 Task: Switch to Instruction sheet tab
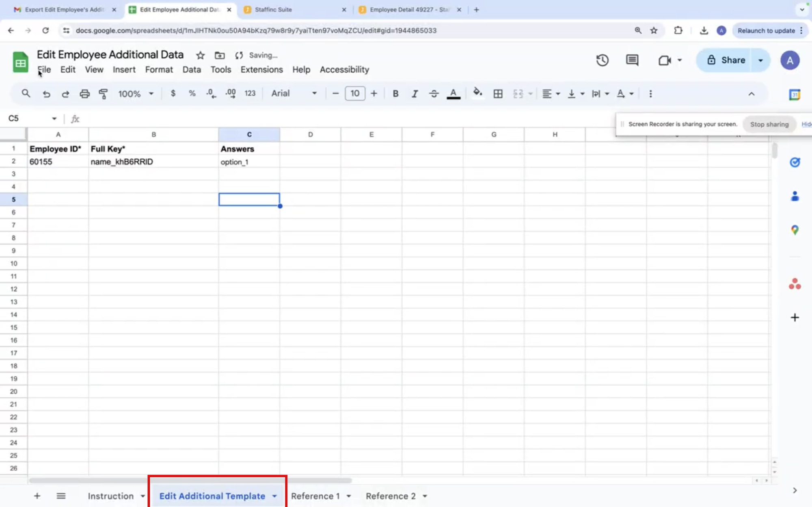coord(111,496)
